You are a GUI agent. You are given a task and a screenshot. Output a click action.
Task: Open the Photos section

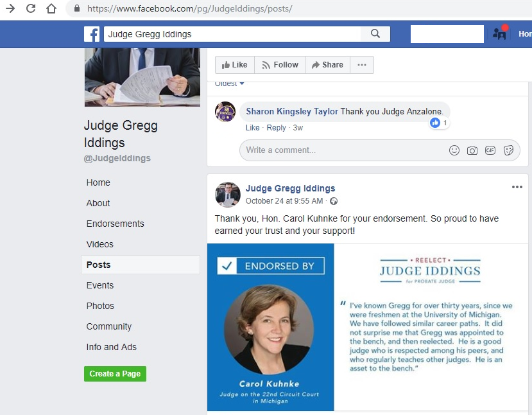click(x=100, y=306)
